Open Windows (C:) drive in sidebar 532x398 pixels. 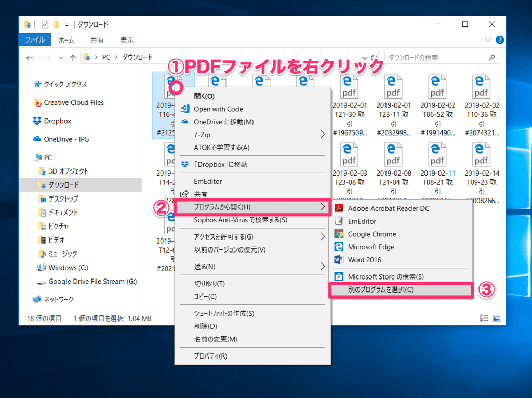click(68, 268)
